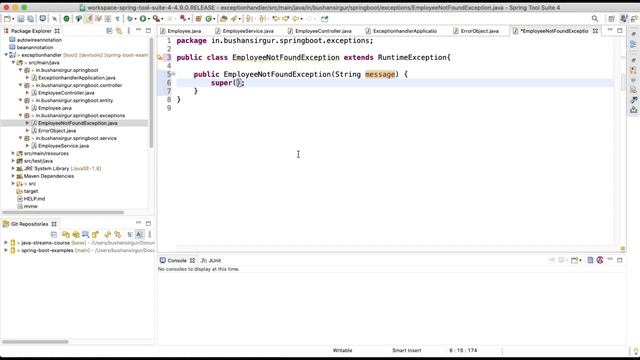Select autowireannotation project
Image resolution: width=640 pixels, height=360 pixels.
coord(39,40)
